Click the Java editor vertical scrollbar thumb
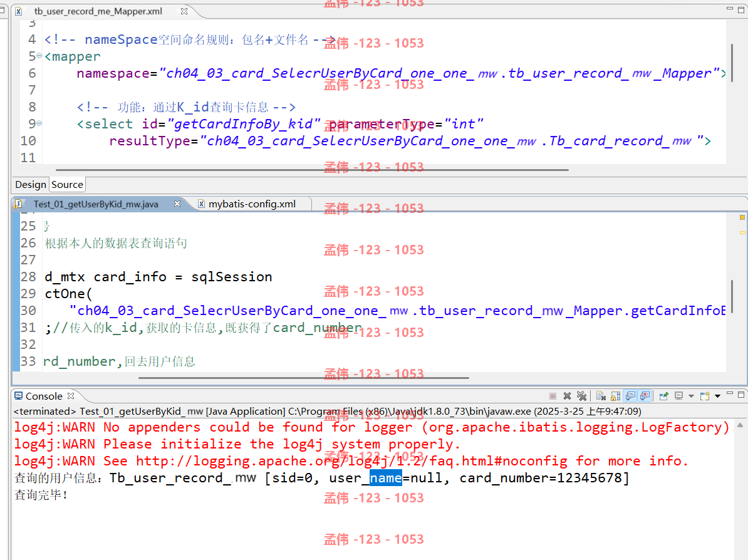The height and width of the screenshot is (560, 748). click(x=732, y=297)
